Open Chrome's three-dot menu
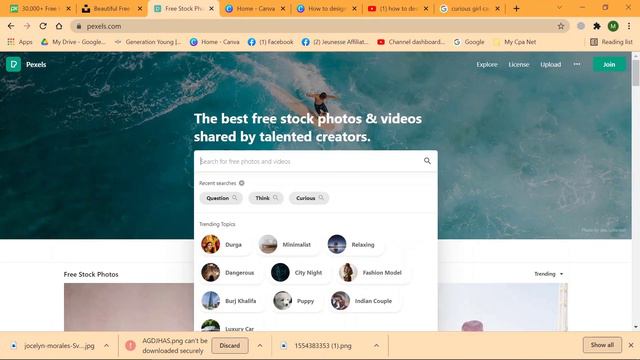Viewport: 640px width, 360px height. coord(629,26)
